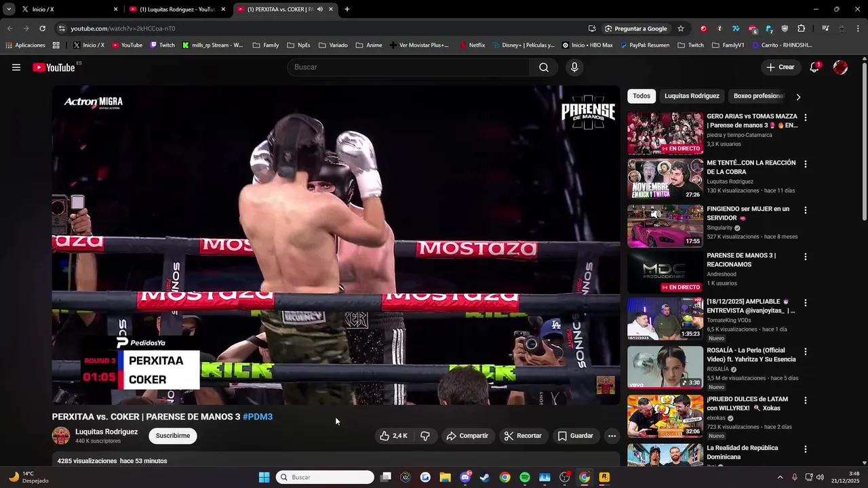Open more actions ellipsis under video
868x488 pixels.
tap(612, 436)
